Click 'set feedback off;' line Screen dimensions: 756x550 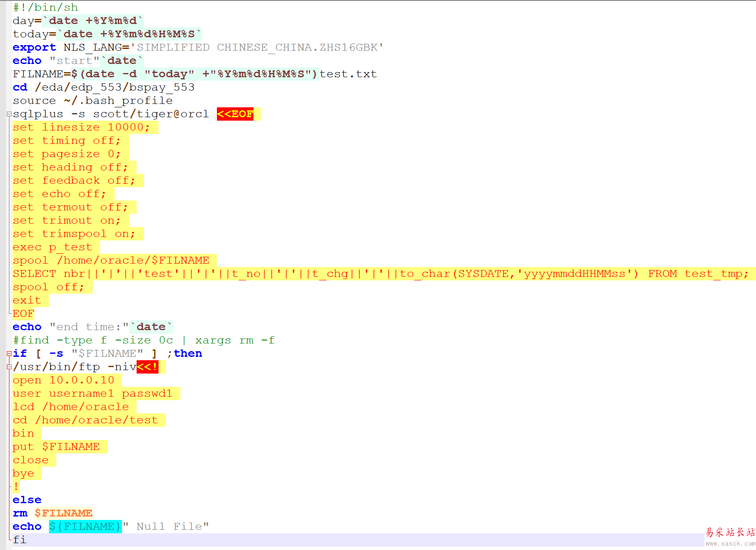tap(74, 180)
